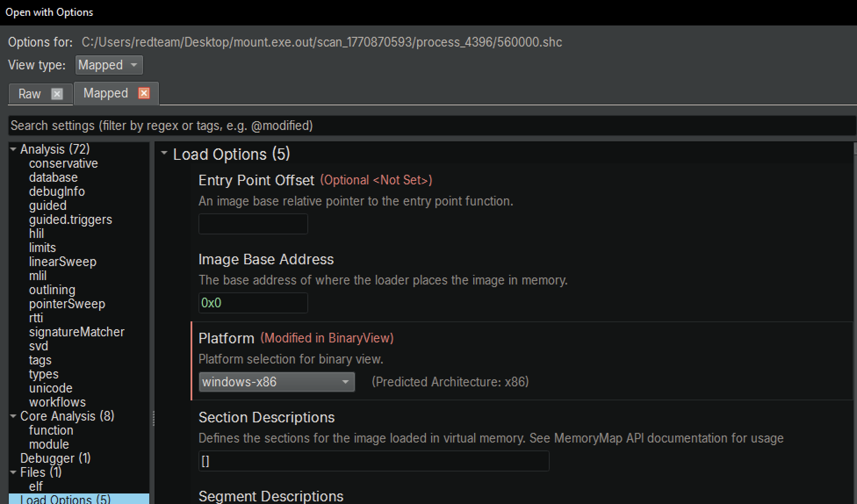Grab the splitter handle beside the settings tree
Viewport: 857px width, 504px height.
click(x=153, y=418)
